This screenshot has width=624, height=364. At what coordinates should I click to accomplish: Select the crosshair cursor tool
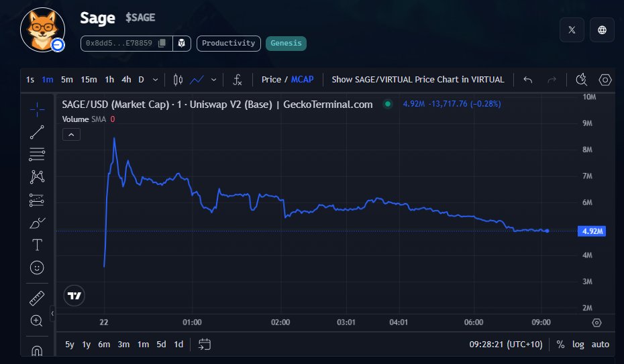point(37,109)
